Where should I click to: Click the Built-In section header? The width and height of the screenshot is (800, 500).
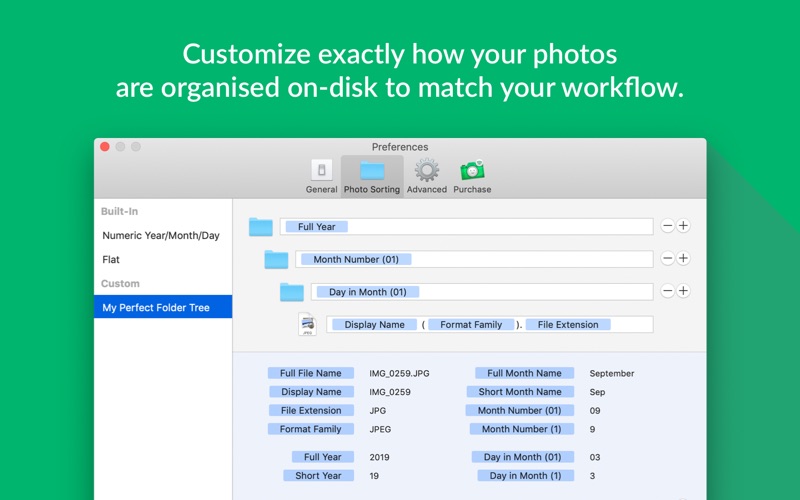point(119,211)
